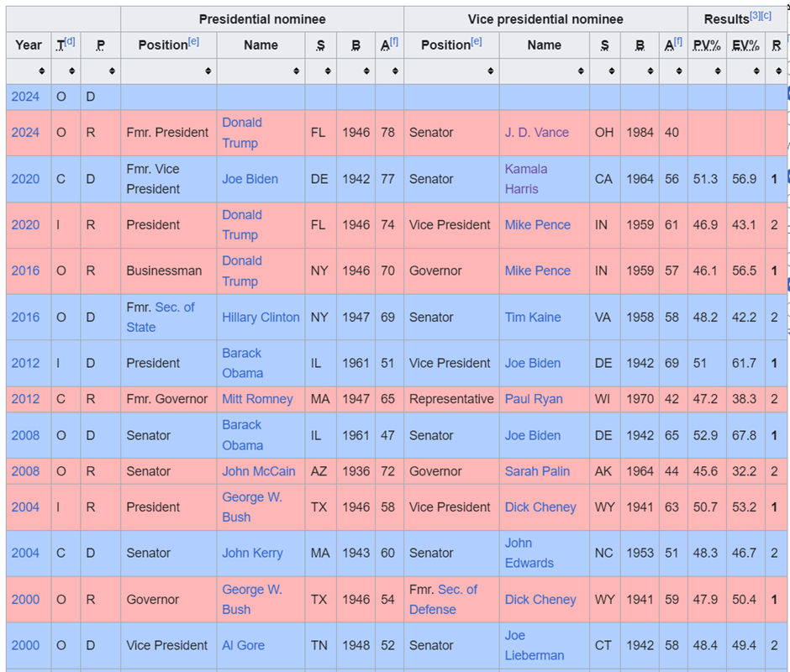This screenshot has height=672, width=790.
Task: Sort by presidential nominee state S arrows
Action: pyautogui.click(x=328, y=71)
